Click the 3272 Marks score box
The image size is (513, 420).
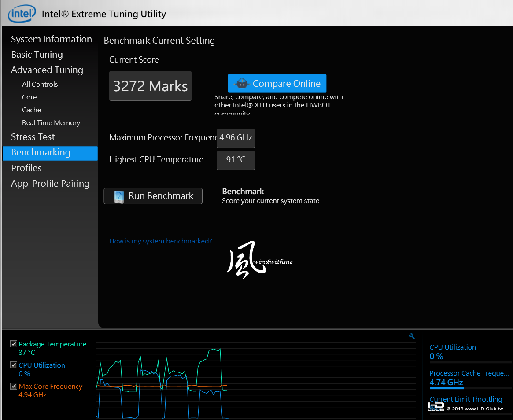click(x=150, y=86)
